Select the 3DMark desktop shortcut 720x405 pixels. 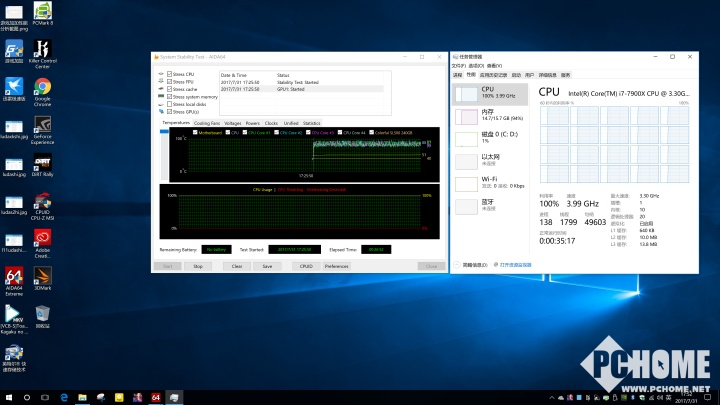point(42,279)
